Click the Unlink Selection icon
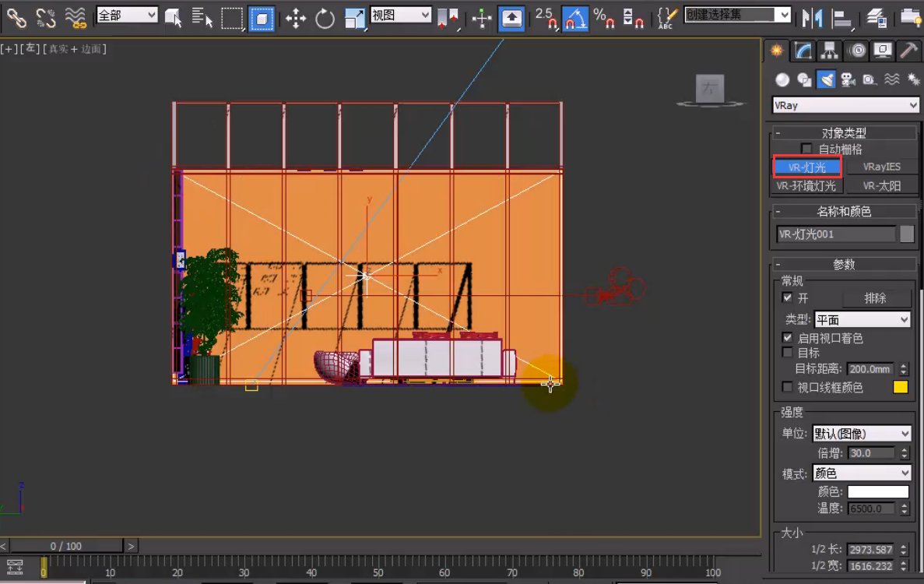Screen dimensions: 924x584 coord(46,19)
